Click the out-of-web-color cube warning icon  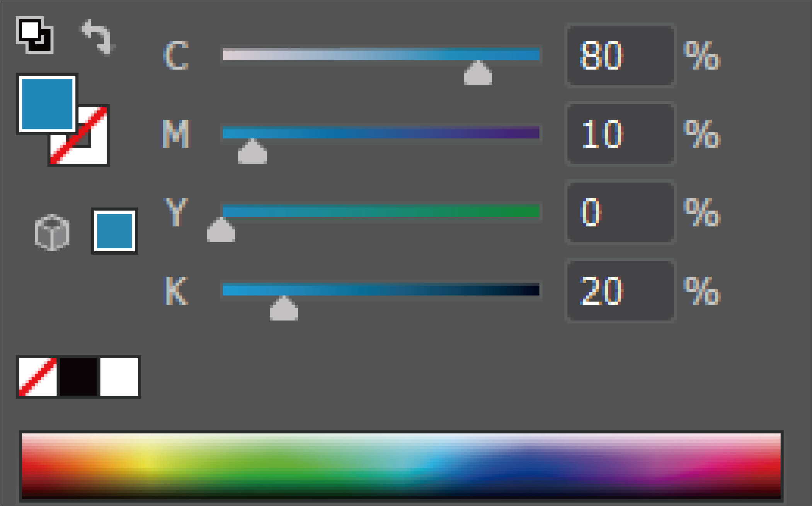point(52,232)
